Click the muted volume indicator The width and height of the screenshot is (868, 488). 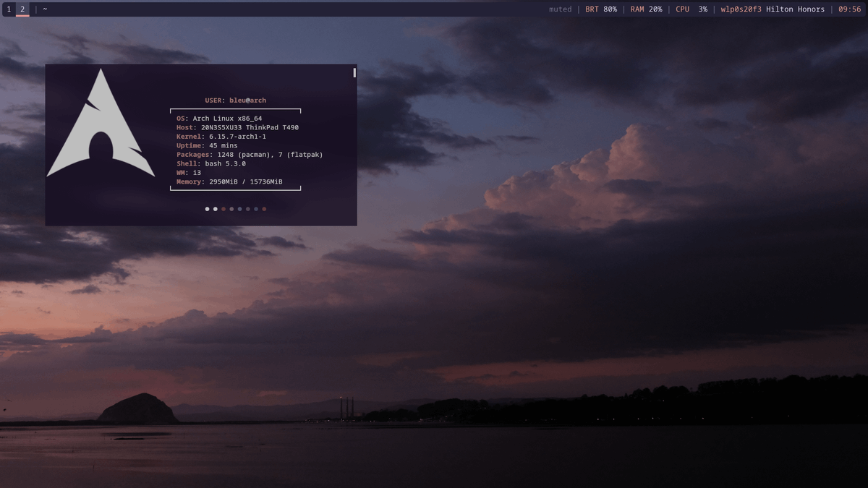click(560, 9)
